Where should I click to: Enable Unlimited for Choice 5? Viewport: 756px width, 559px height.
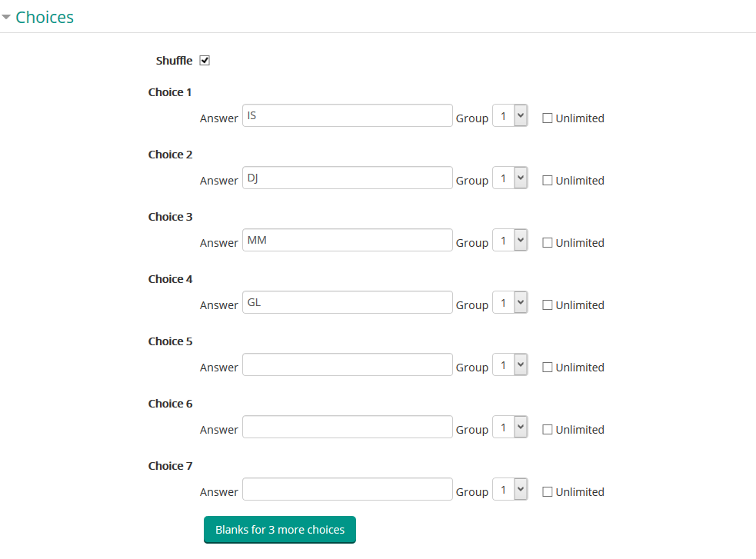548,367
